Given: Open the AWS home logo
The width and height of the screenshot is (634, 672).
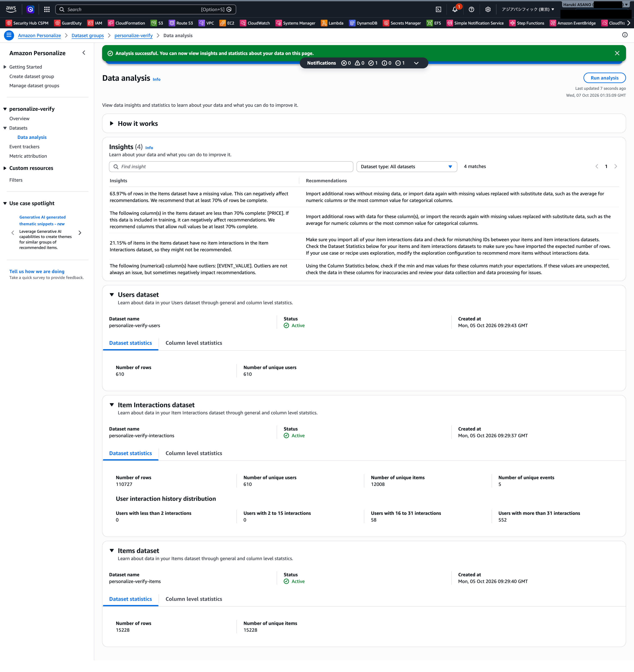Looking at the screenshot, I should 11,9.
